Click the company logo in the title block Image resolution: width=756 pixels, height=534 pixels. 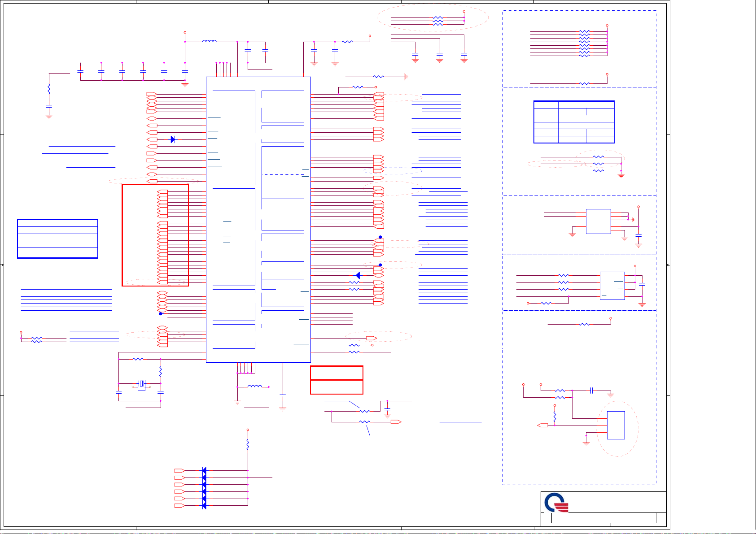click(557, 503)
